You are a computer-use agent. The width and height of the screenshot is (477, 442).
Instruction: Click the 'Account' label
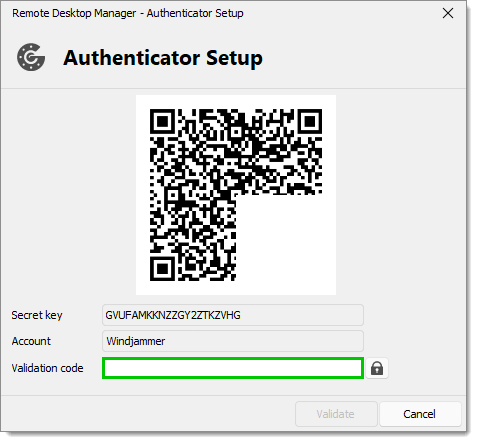coord(31,341)
